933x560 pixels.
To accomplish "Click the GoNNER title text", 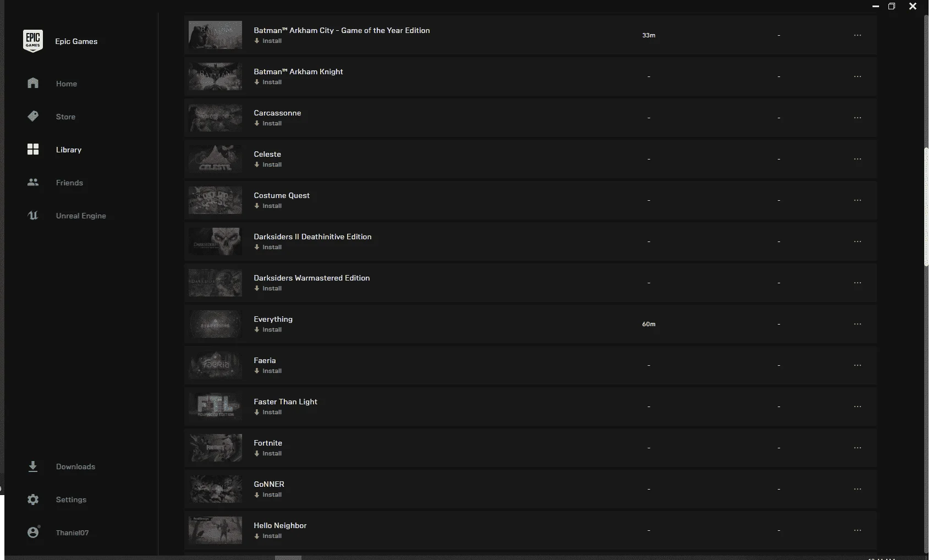I will 269,484.
